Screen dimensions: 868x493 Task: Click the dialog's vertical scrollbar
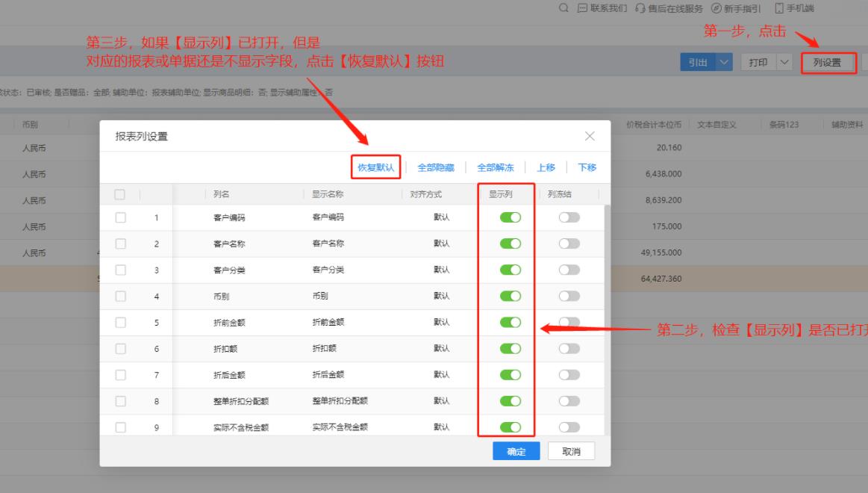pos(608,320)
